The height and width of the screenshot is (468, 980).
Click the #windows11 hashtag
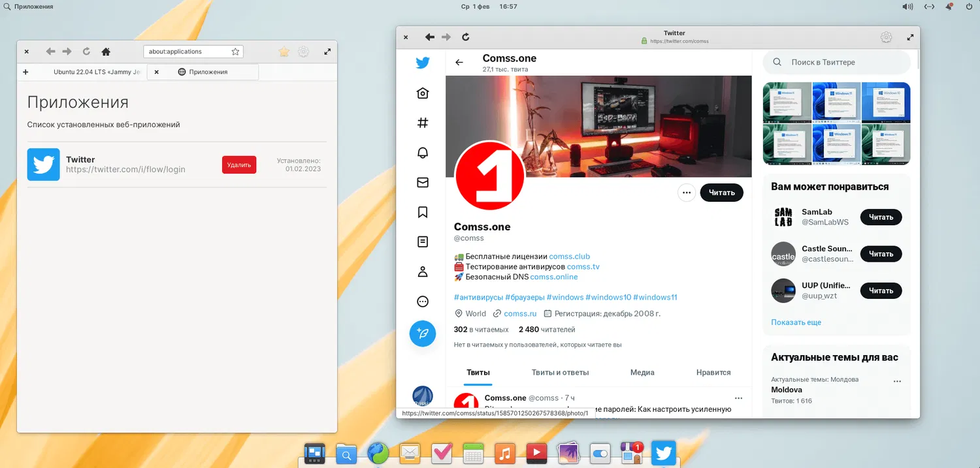point(655,297)
